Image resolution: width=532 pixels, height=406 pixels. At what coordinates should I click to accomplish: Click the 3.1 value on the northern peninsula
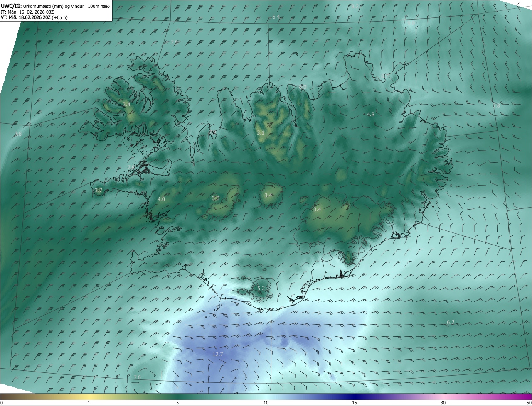[x=261, y=132]
